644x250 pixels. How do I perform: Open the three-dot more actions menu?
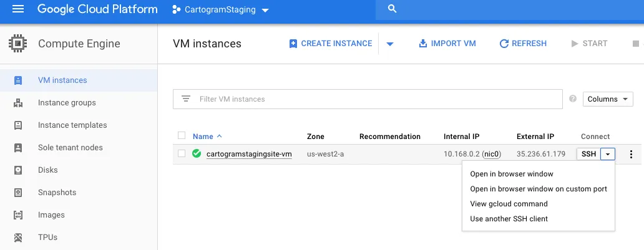coord(632,155)
